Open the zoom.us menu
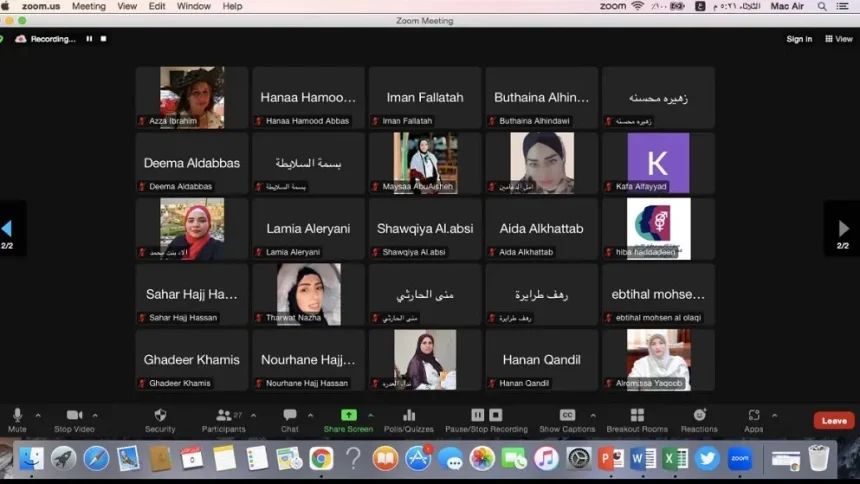 41,6
